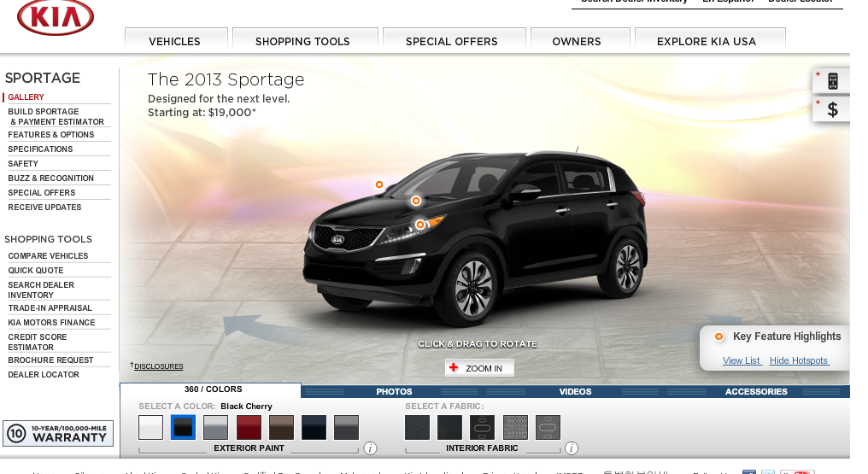The width and height of the screenshot is (868, 474).
Task: Click the interior fabric info icon
Action: (x=572, y=448)
